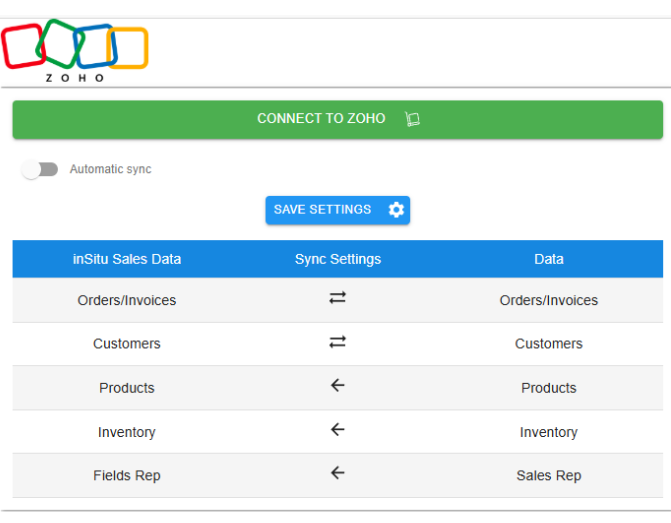This screenshot has width=671, height=523.
Task: Click the Inventory left arrow sync icon
Action: [338, 429]
